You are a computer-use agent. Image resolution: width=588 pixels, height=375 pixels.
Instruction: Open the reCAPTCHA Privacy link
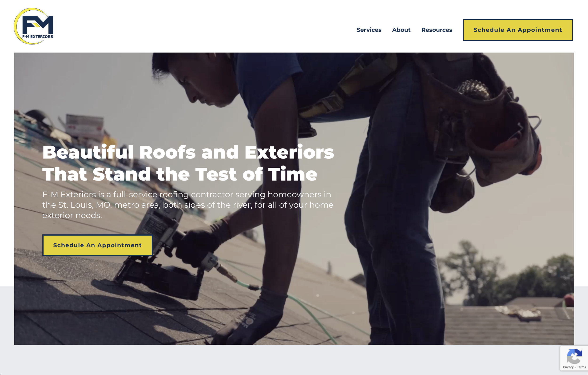[x=568, y=367]
